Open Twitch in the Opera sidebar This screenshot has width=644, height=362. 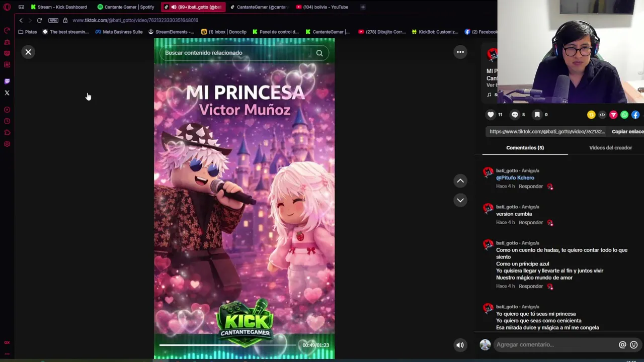pos(7,81)
